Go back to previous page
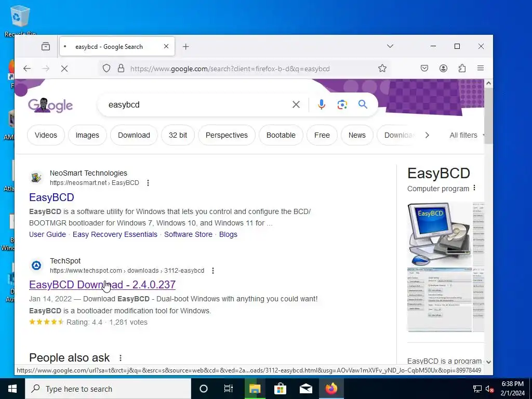Image resolution: width=532 pixels, height=399 pixels. click(x=27, y=68)
